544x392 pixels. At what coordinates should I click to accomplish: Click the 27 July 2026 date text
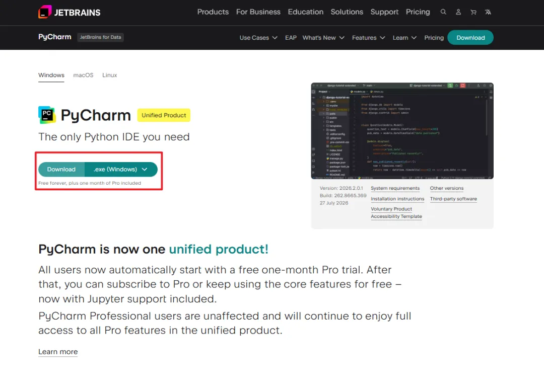[334, 203]
